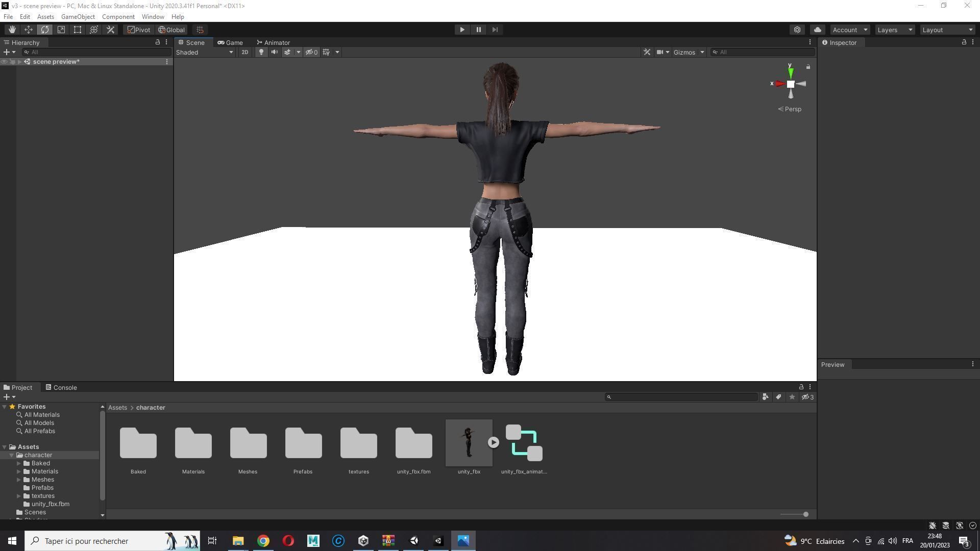Select the Rect Transform tool
Viewport: 980px width, 551px height.
click(78, 30)
